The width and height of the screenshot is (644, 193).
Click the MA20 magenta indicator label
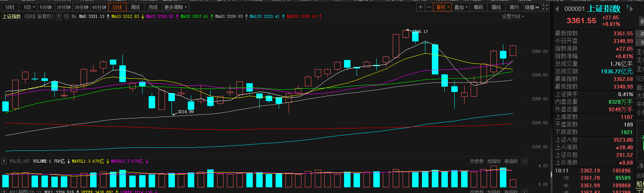point(160,16)
